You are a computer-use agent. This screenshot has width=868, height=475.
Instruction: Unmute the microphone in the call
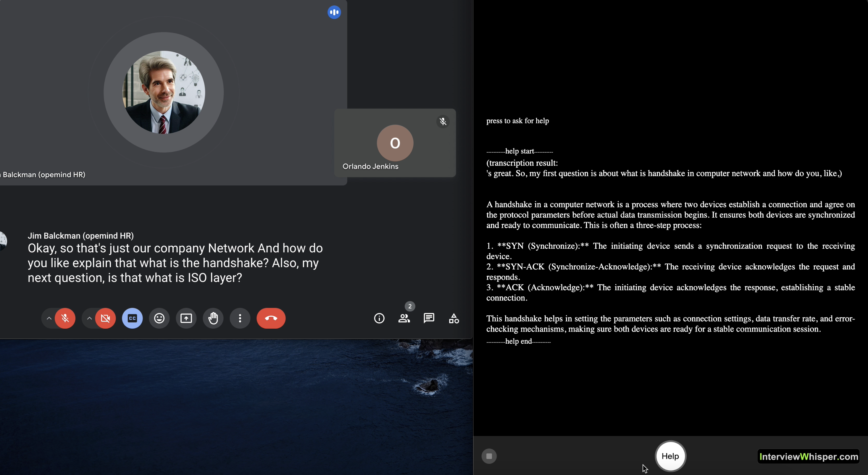[65, 318]
